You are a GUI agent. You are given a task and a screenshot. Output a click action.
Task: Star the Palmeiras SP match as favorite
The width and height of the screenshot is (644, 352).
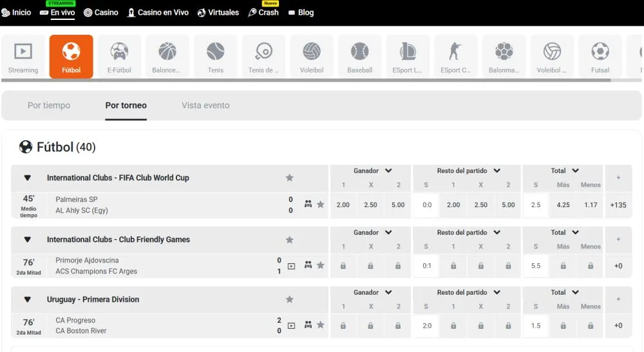(x=321, y=205)
